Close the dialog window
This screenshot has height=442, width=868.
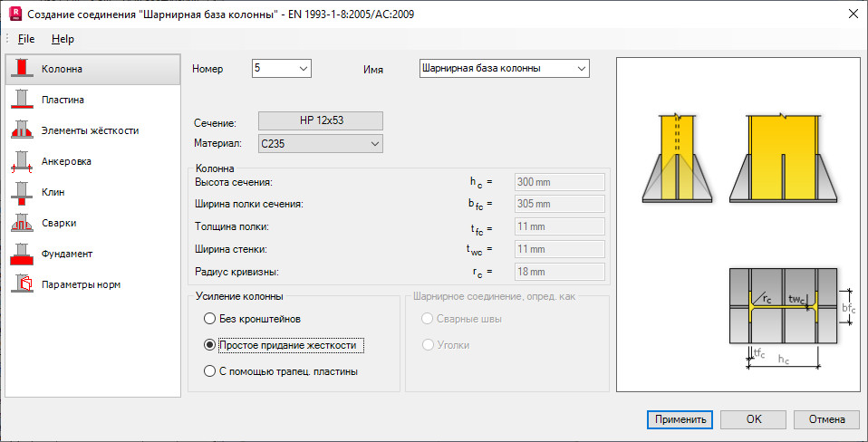[x=854, y=14]
